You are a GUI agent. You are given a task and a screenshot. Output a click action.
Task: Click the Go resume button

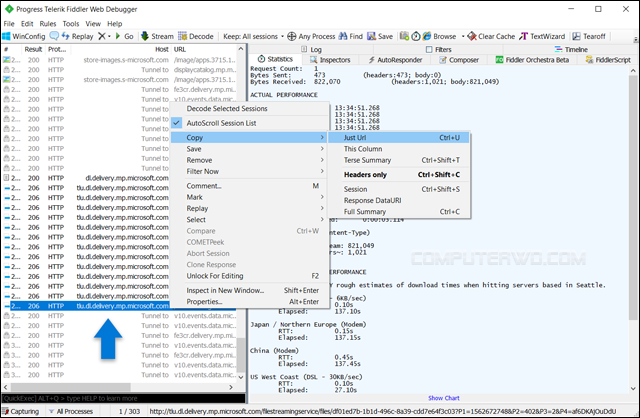[x=124, y=36]
